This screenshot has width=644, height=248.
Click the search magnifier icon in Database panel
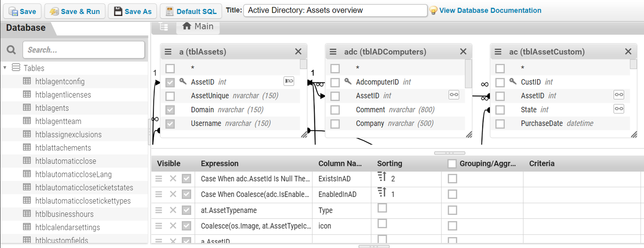coord(11,50)
